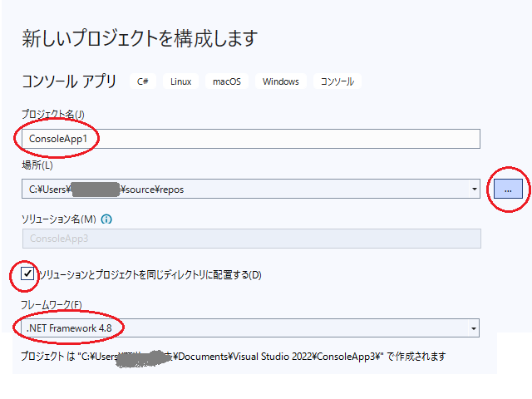The image size is (532, 399).
Task: Click the ソリューションとプロジェクトを同じディレクトリに配置する label
Action: [150, 274]
